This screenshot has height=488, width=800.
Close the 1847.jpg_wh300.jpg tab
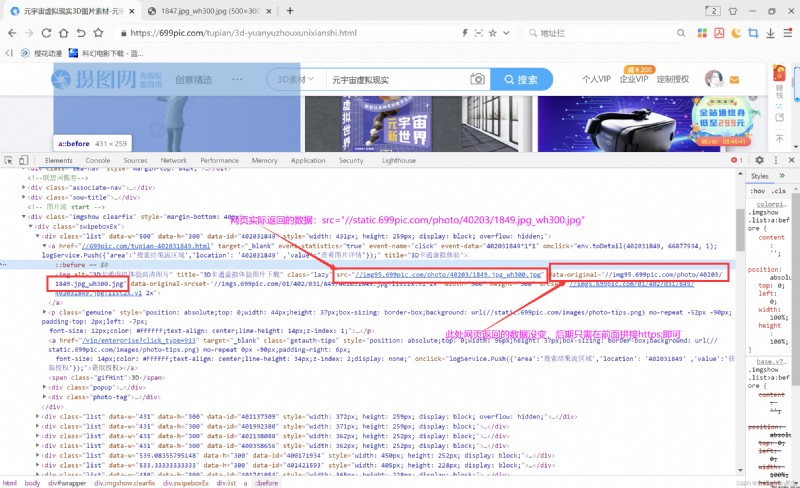tap(269, 11)
